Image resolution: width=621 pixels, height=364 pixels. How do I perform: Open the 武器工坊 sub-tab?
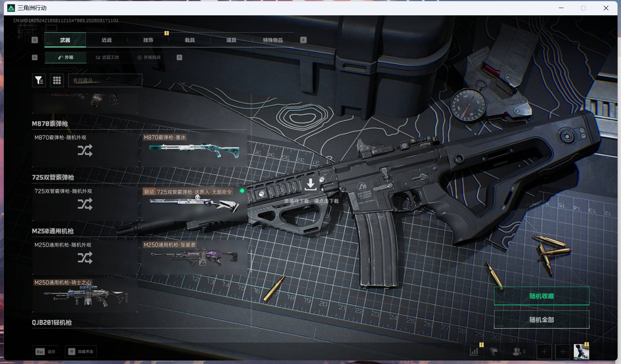tap(107, 57)
